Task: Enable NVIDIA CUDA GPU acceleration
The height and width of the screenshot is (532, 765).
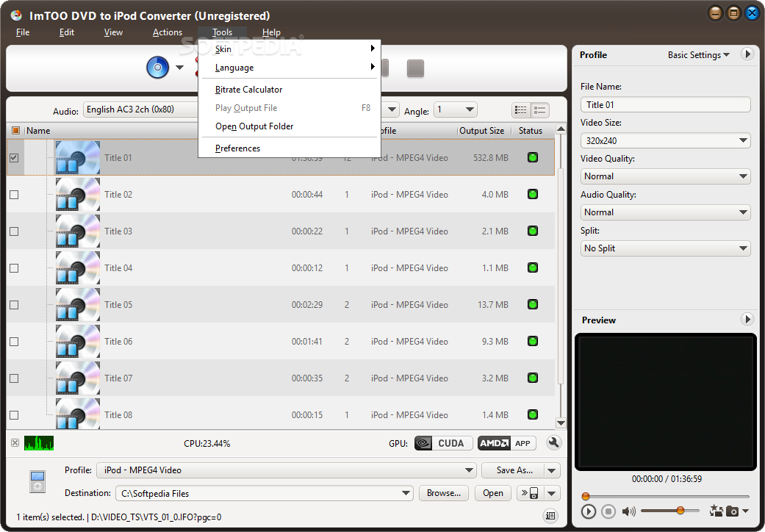Action: (443, 443)
